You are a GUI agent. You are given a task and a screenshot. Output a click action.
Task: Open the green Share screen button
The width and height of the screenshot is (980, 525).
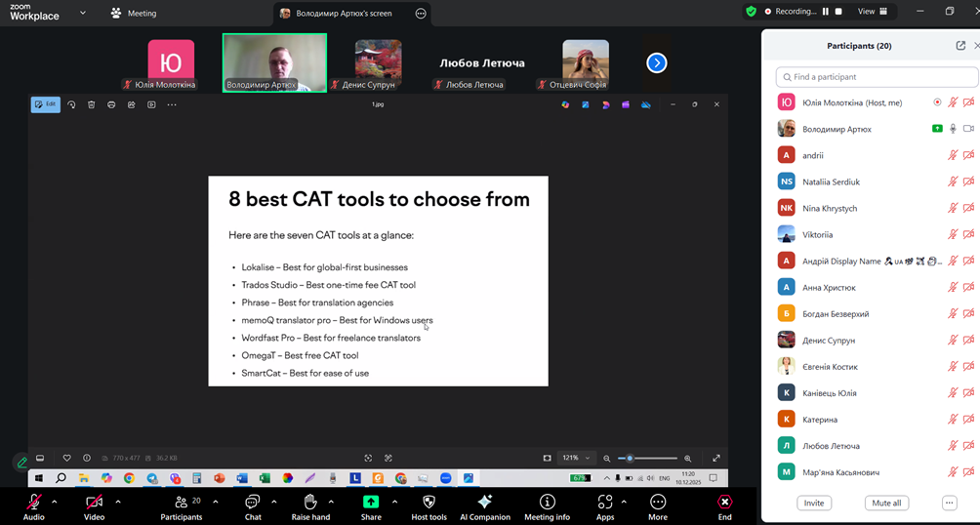371,502
